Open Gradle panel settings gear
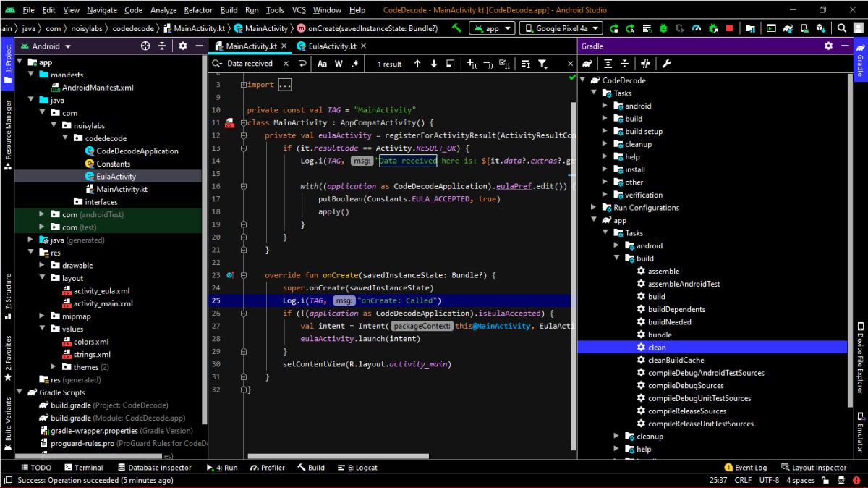This screenshot has height=488, width=868. (829, 46)
